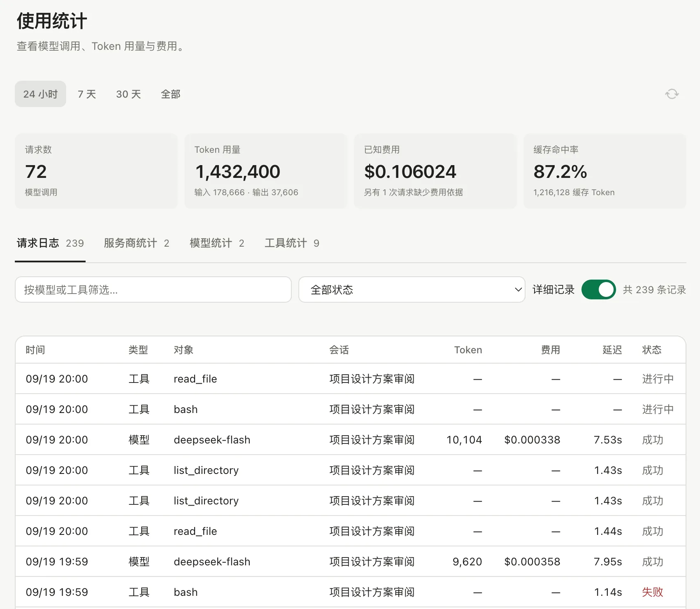Click the 状态 column header
This screenshot has height=609, width=700.
[x=652, y=350]
